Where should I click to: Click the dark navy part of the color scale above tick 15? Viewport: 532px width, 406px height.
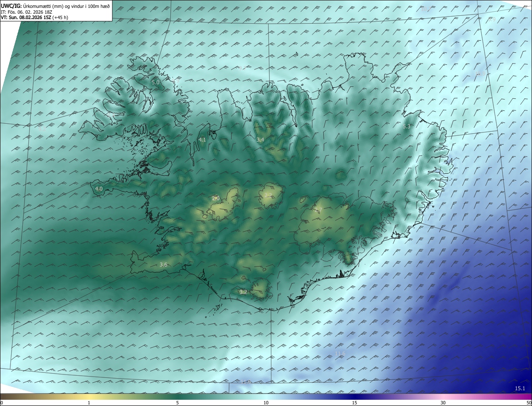click(355, 396)
